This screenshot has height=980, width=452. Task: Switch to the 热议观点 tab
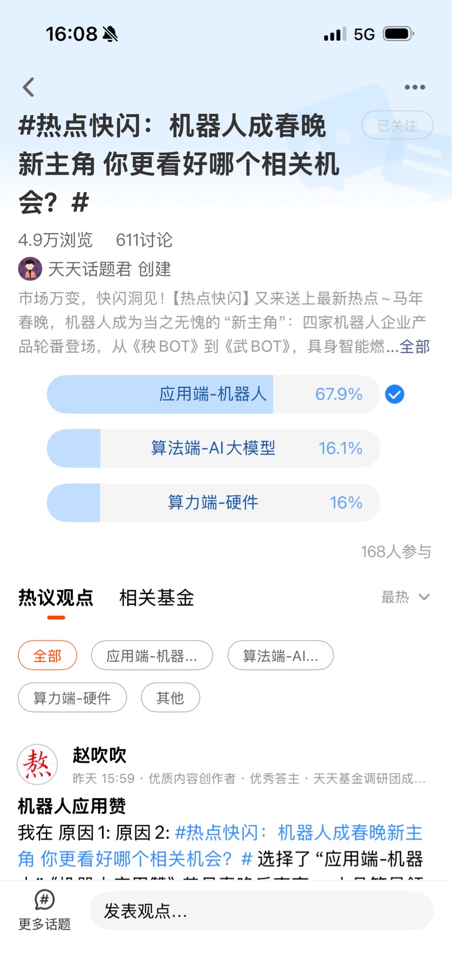(x=56, y=598)
